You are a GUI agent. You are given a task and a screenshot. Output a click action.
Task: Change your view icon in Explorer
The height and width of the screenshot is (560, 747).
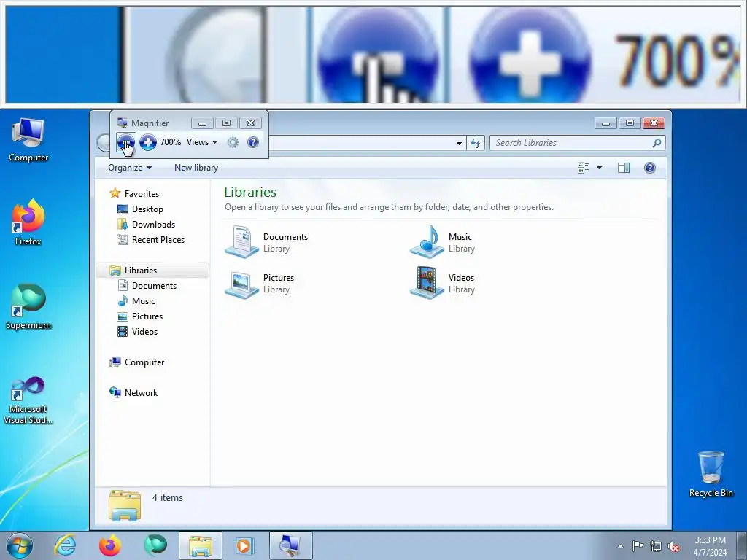click(584, 168)
